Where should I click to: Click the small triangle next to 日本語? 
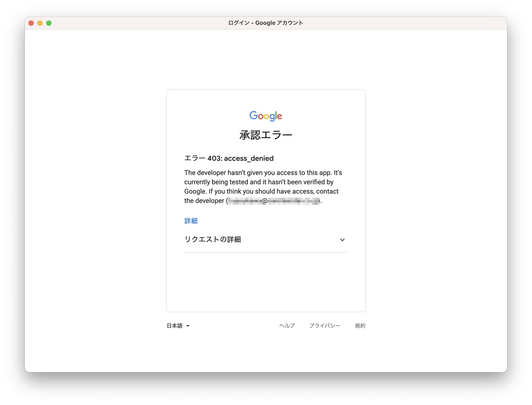tap(188, 326)
